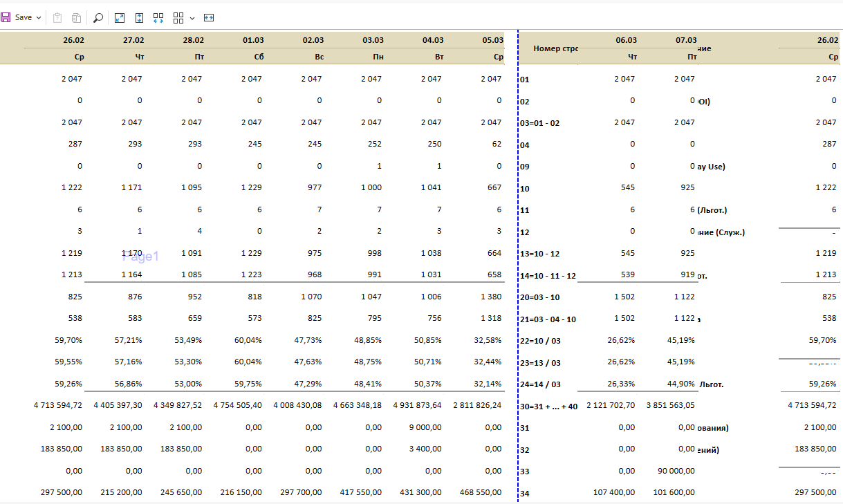
Task: Click the 06.03 date header
Action: (x=626, y=40)
